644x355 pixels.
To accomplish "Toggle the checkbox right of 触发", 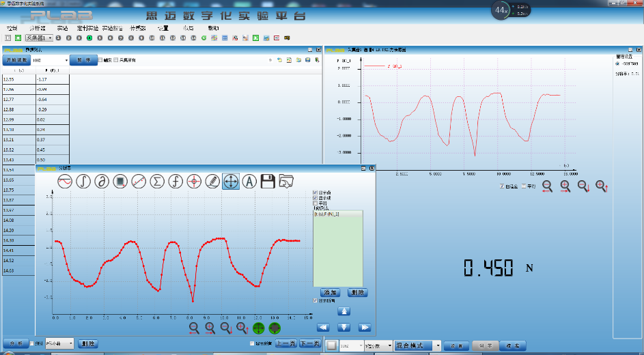I will click(116, 60).
